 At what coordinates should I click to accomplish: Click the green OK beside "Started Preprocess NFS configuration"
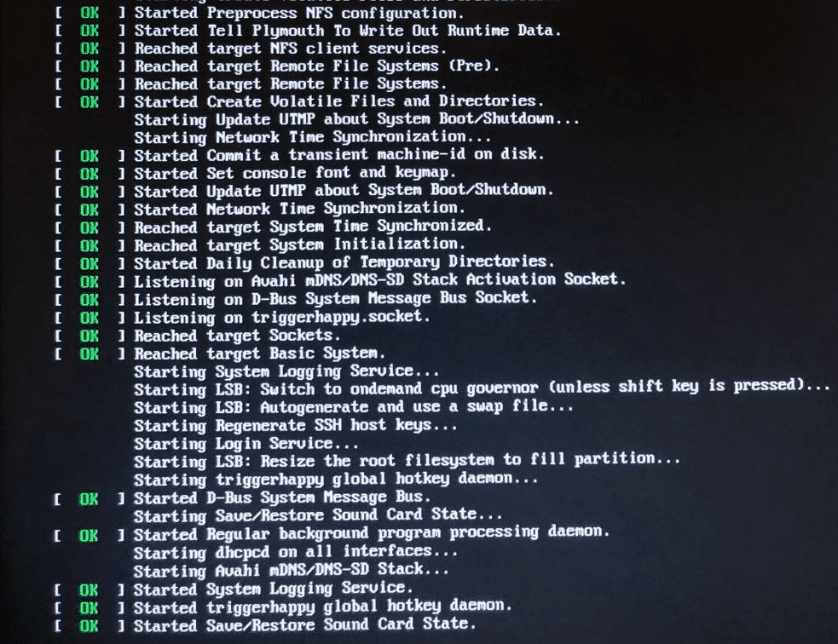pos(90,12)
